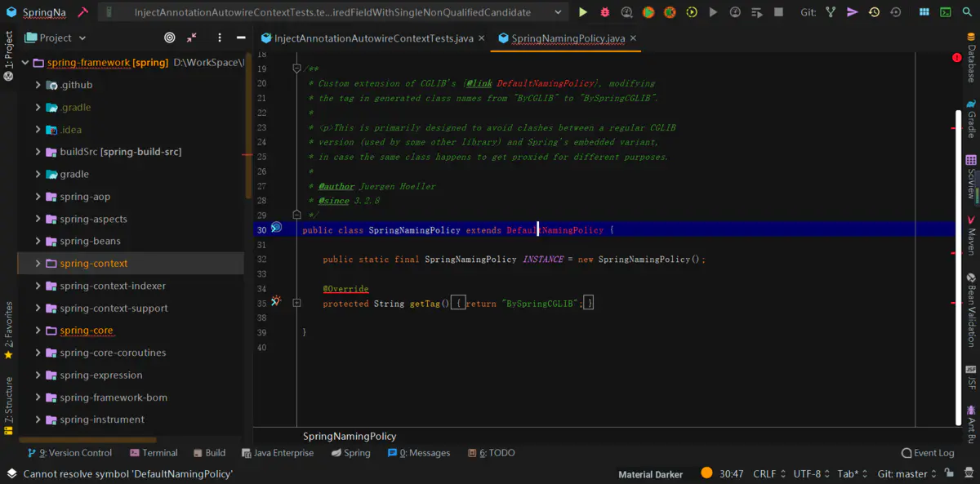
Task: Select the spring-core folder in tree
Action: [87, 331]
